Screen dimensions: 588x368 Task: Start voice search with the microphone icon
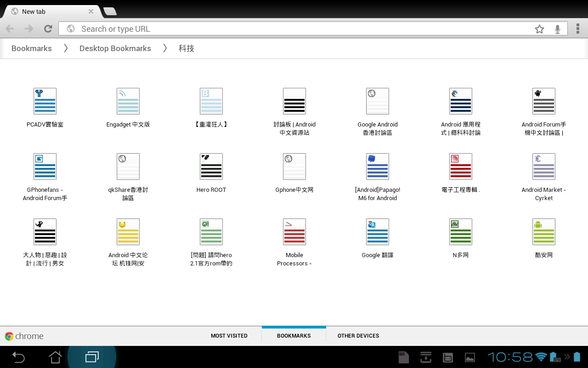tap(557, 29)
